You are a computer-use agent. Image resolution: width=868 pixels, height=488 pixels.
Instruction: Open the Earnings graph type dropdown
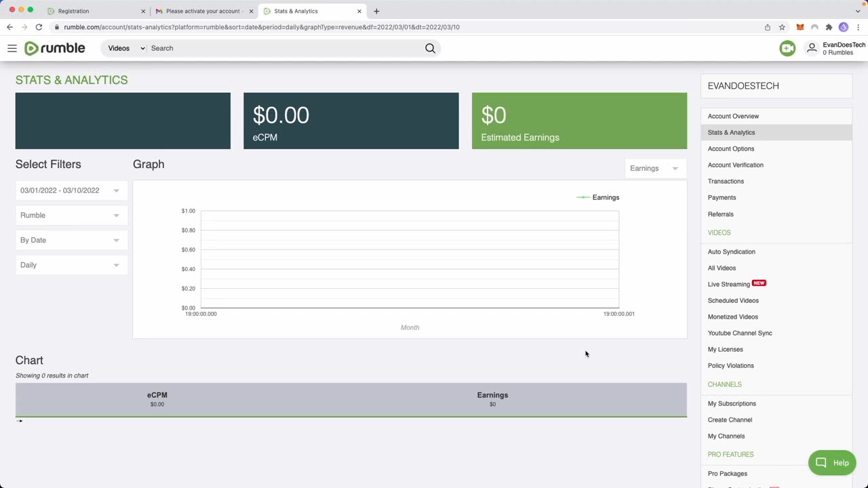655,168
